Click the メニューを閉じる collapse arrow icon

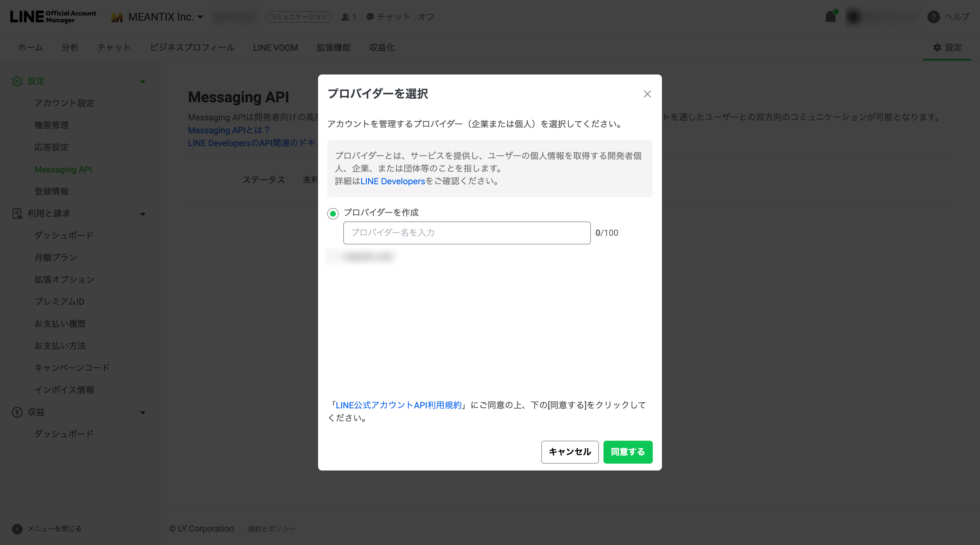17,529
